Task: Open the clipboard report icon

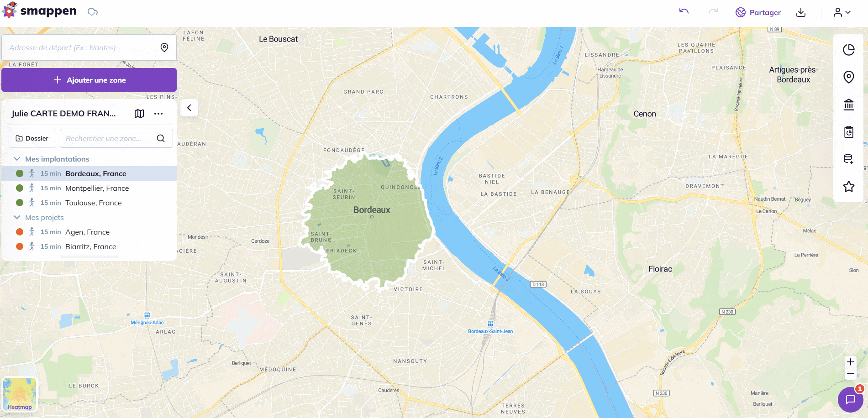Action: point(848,132)
